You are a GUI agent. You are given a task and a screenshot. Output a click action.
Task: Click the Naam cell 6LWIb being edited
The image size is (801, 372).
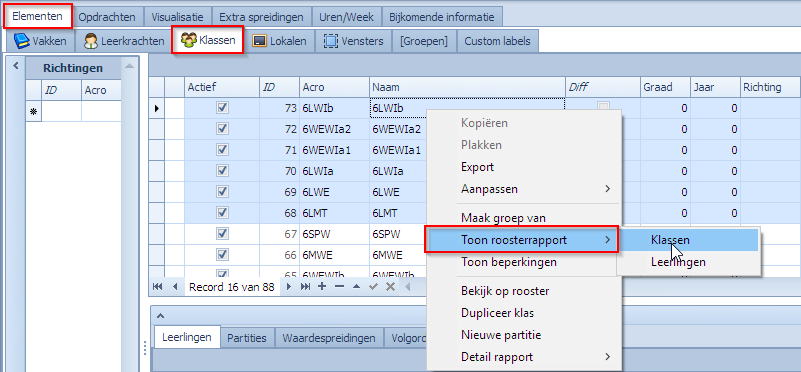467,108
